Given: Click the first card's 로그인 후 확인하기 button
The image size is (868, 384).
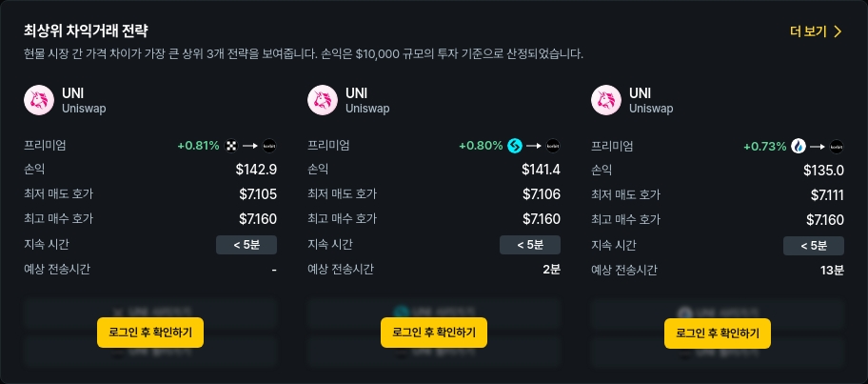Looking at the screenshot, I should pos(150,333).
